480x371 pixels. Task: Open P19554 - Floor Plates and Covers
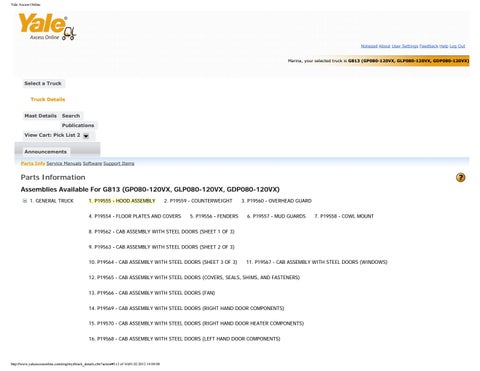coord(135,216)
